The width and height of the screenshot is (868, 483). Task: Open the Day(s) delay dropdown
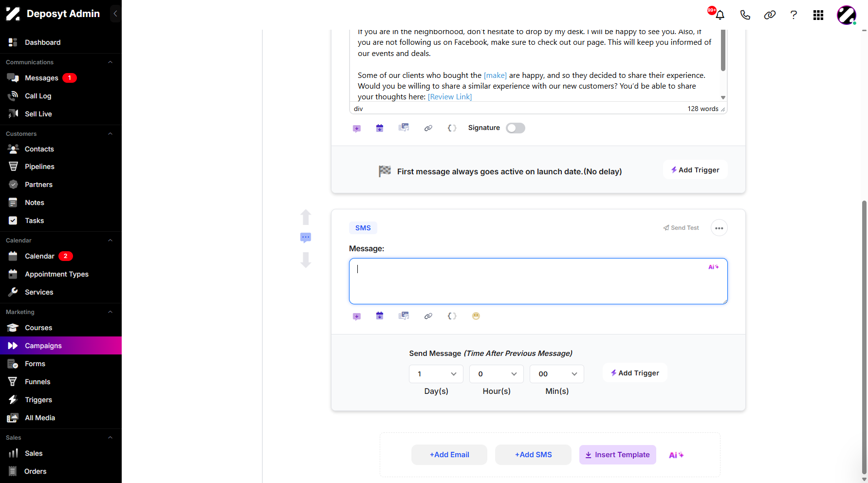[436, 374]
